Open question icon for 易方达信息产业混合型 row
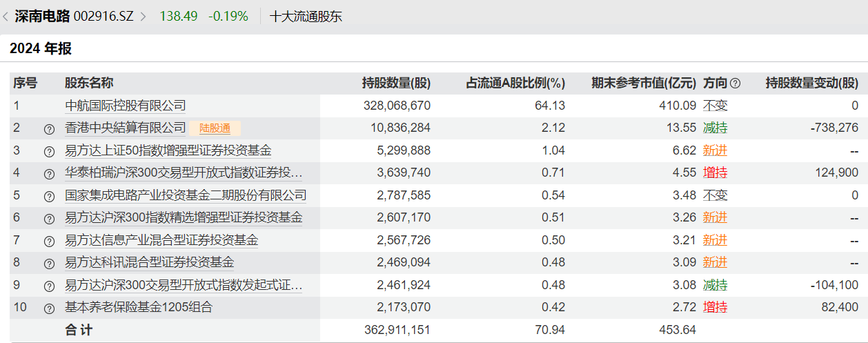The image size is (868, 343). point(49,242)
